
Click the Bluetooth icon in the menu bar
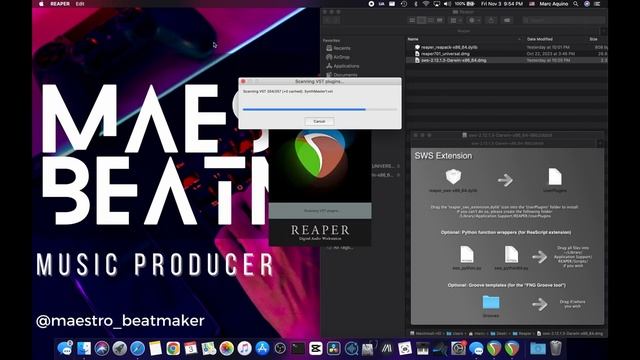[416, 4]
